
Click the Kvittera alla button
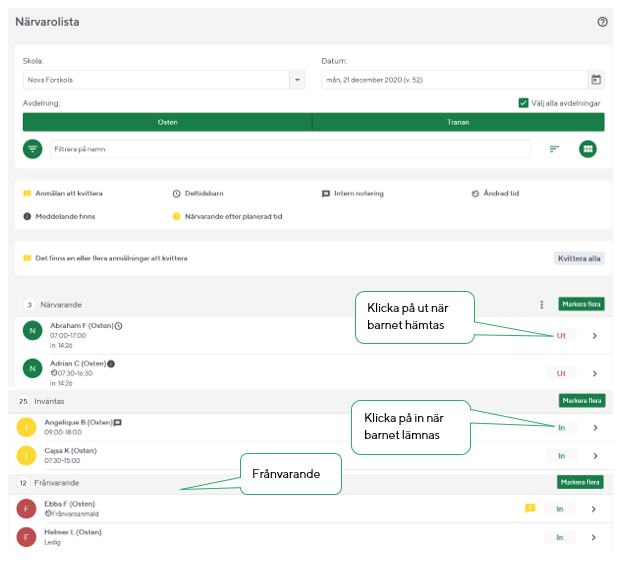point(579,258)
